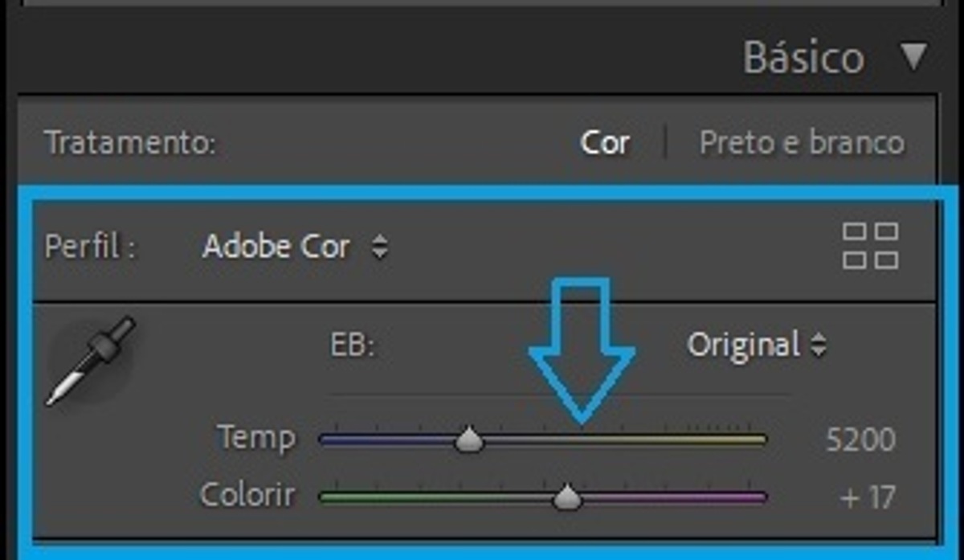Screen dimensions: 964x560
Task: Click the Colorir slider handle
Action: (x=568, y=497)
